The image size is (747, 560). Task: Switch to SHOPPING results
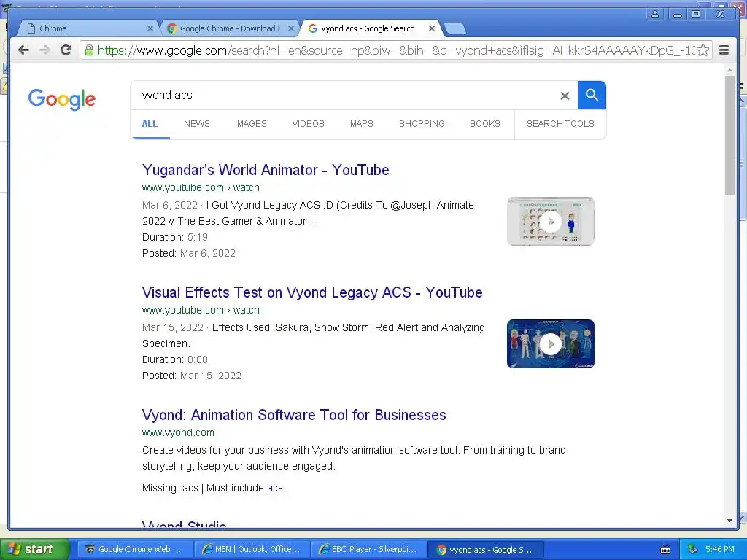[x=422, y=124]
